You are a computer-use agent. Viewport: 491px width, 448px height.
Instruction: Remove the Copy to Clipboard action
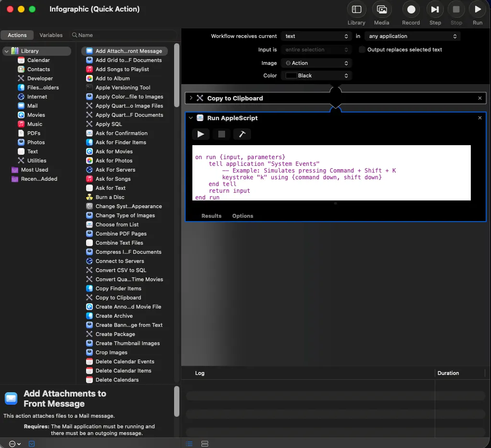480,99
